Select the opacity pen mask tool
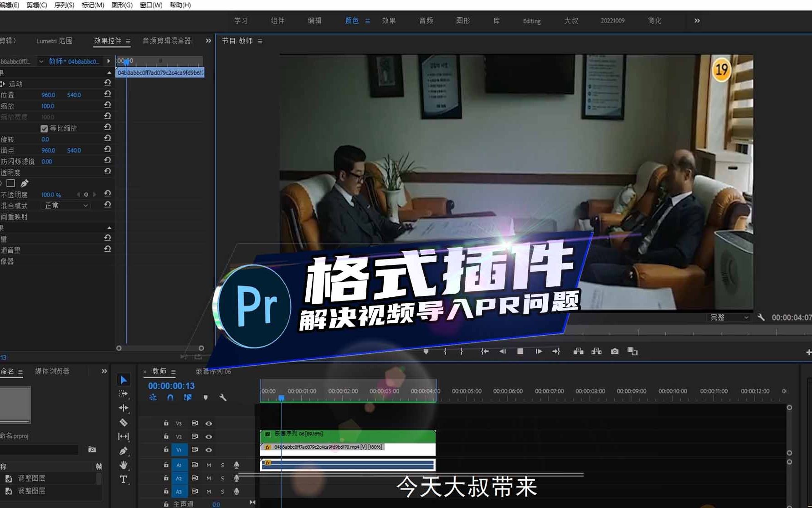Screen dimensions: 812x508 coord(24,183)
